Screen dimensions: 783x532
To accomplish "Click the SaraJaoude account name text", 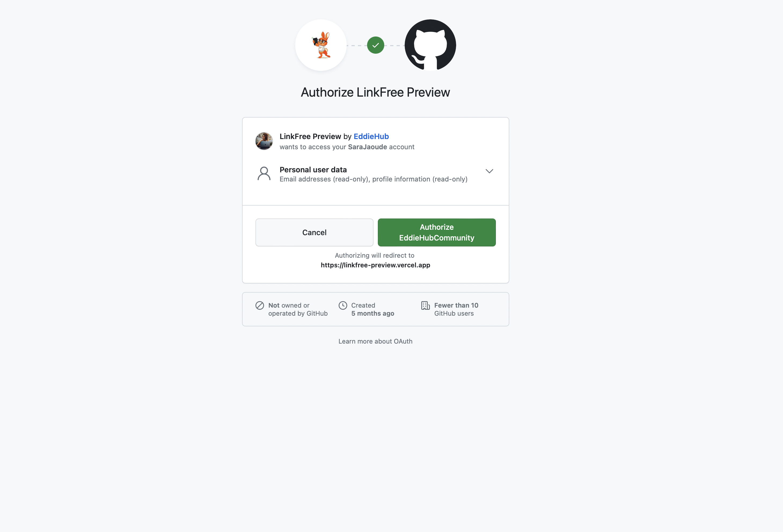I will [367, 147].
